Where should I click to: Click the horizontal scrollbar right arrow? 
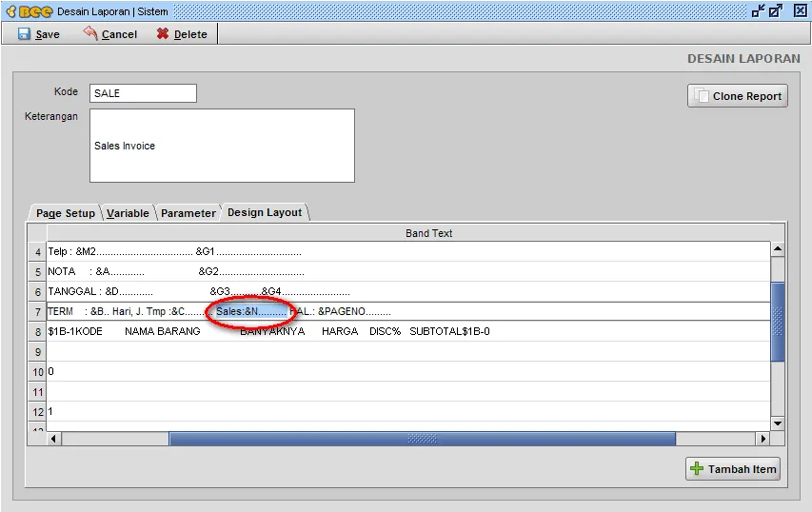(x=762, y=439)
